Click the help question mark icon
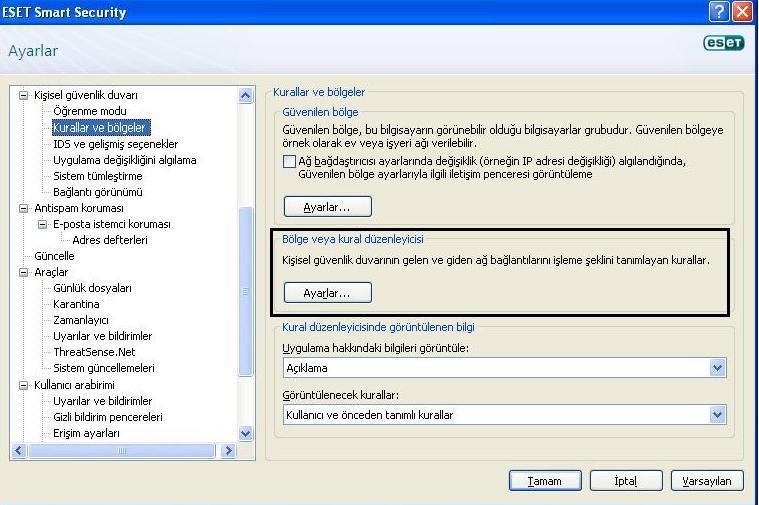The width and height of the screenshot is (759, 505). pos(719,11)
